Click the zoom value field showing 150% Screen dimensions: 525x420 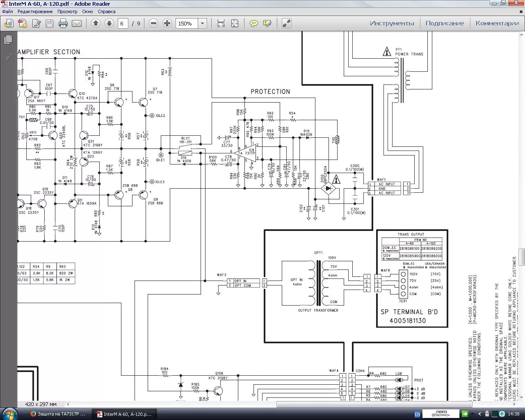click(x=187, y=23)
